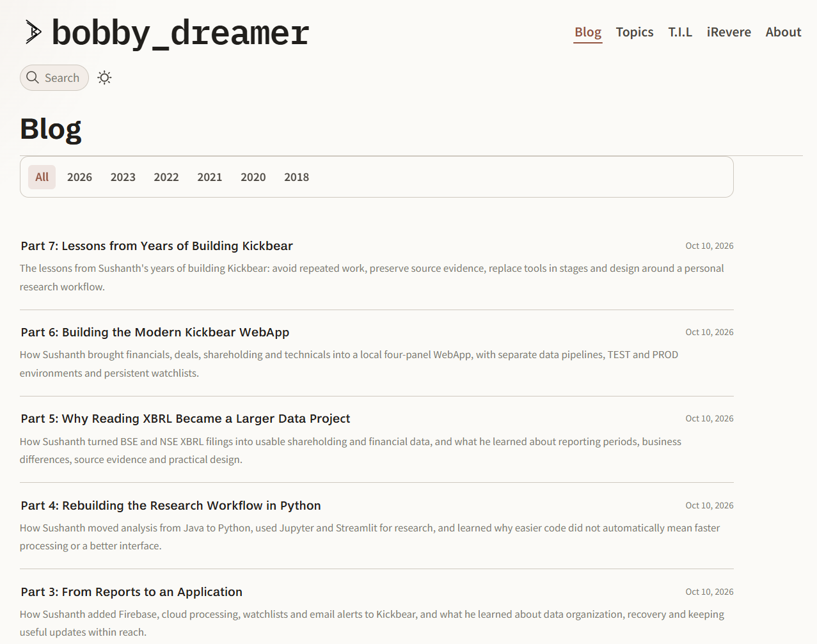
Task: Click the Part 6 summary about four-panel WebApp
Action: (349, 364)
